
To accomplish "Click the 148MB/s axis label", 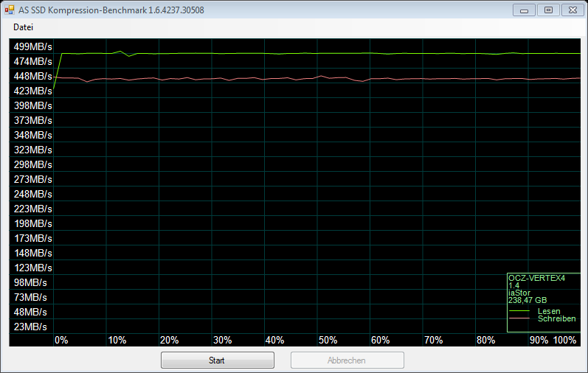I will [x=33, y=253].
